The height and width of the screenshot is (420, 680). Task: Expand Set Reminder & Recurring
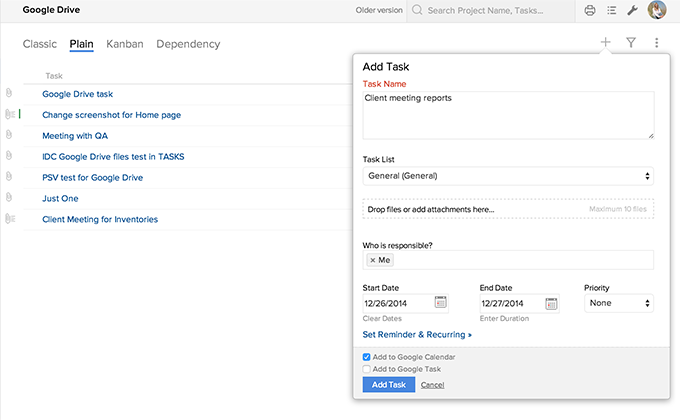coord(417,335)
